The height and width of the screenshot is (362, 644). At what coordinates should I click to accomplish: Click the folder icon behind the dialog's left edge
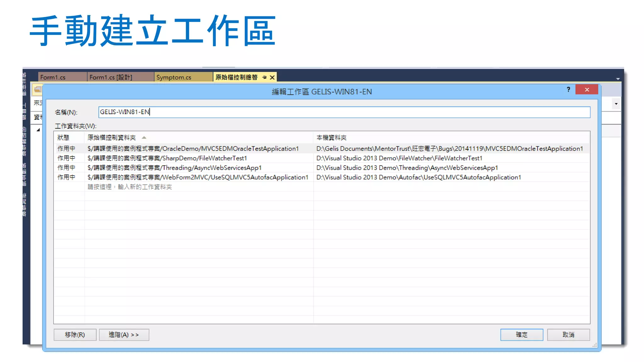coord(37,90)
